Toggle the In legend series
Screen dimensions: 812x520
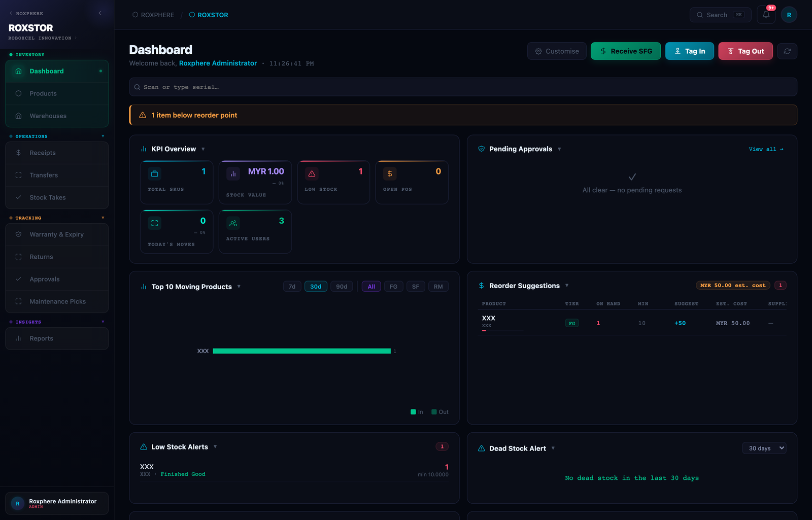pos(417,412)
